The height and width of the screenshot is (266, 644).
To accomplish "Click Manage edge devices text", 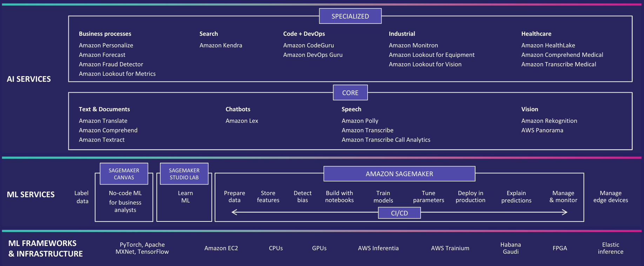I will [x=611, y=197].
